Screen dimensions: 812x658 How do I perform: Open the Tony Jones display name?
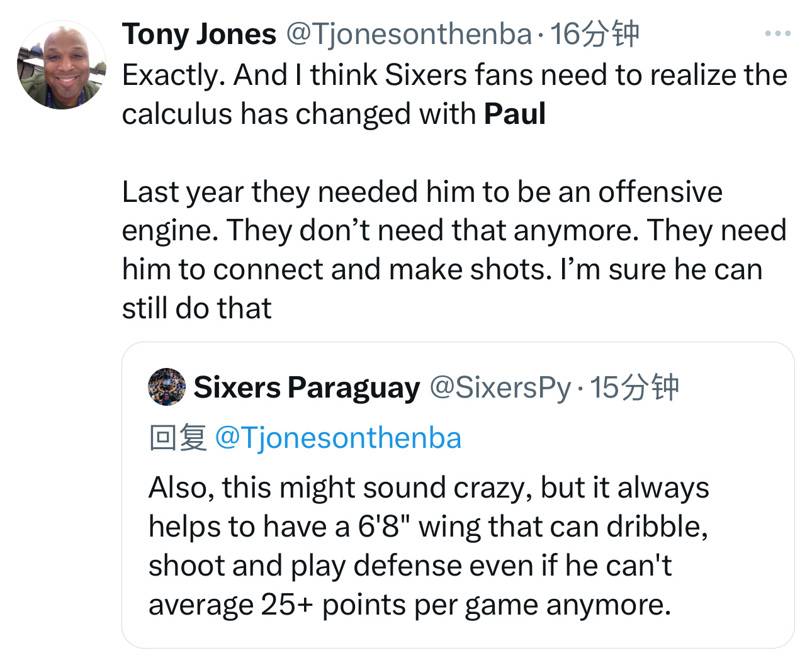(199, 34)
